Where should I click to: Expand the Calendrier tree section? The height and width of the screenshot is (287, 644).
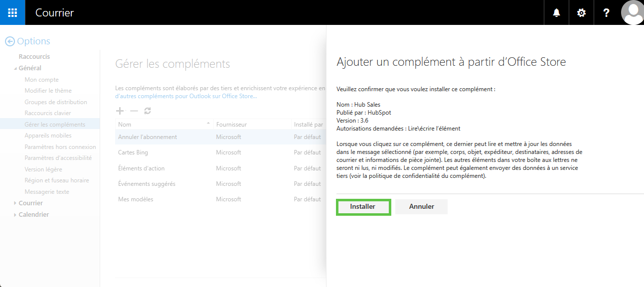[x=15, y=215]
